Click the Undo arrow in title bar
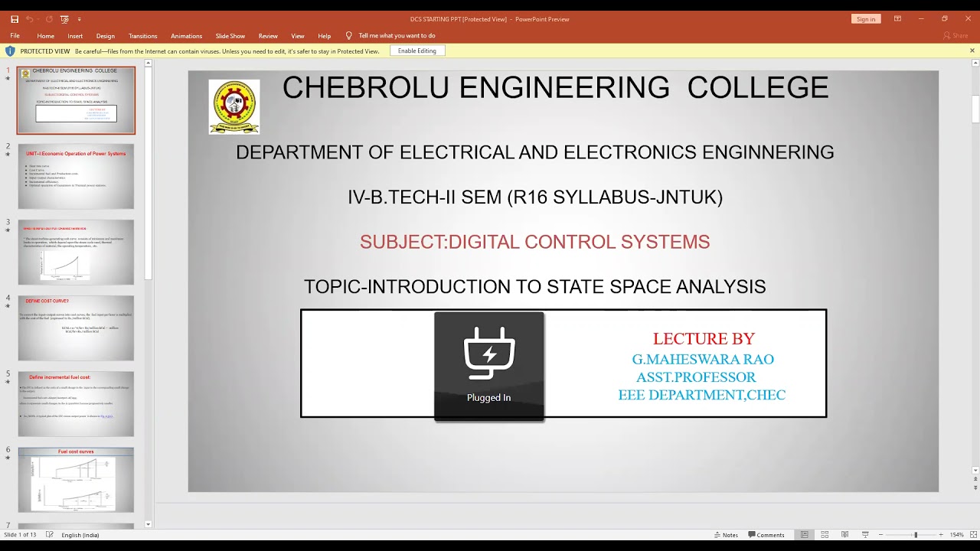This screenshot has width=980, height=551. [x=30, y=19]
